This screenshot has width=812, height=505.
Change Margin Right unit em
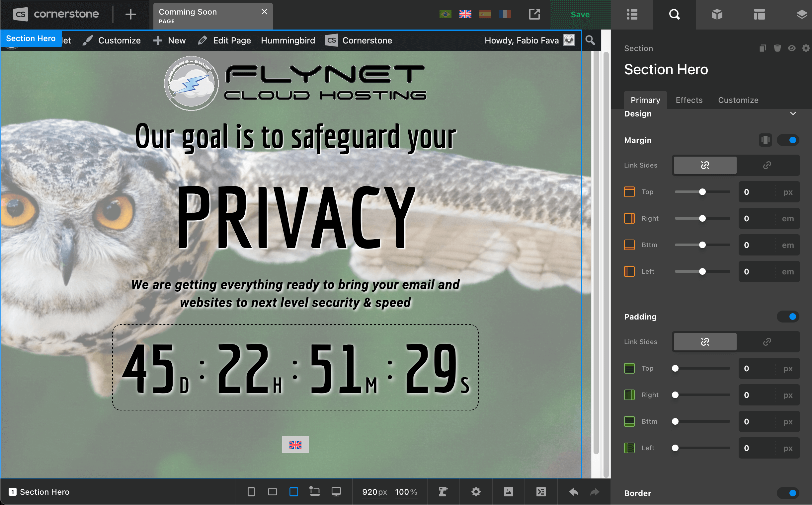(788, 218)
